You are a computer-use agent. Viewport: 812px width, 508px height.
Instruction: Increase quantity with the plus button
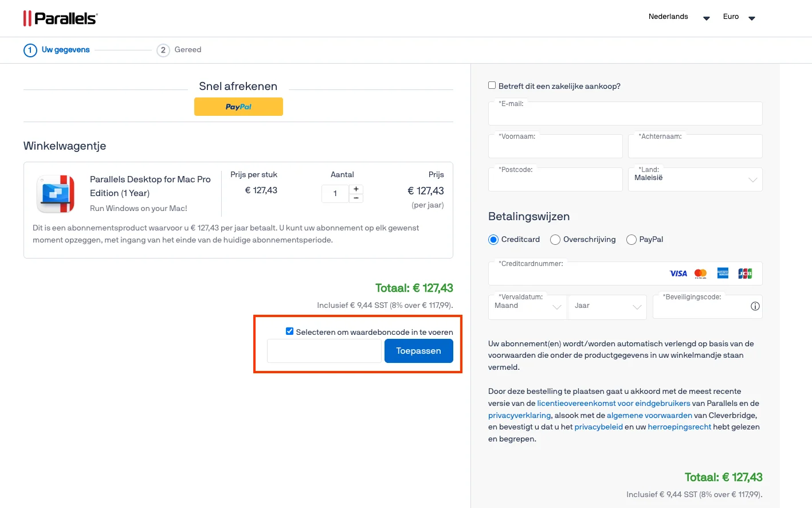(x=356, y=189)
